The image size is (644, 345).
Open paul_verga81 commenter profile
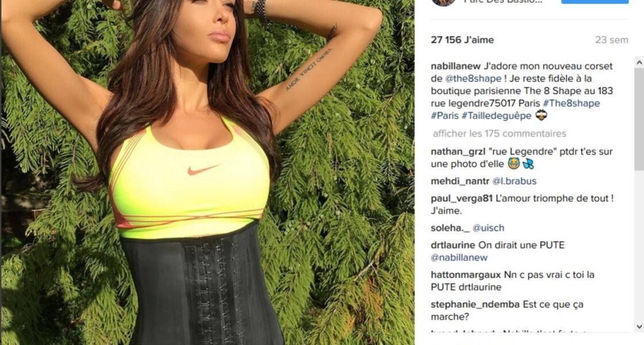[462, 198]
